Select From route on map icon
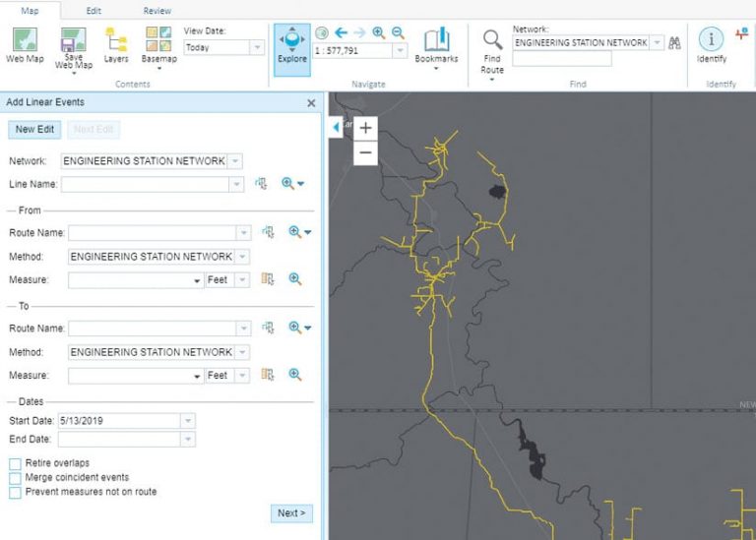Screen dimensions: 756x540 [x=268, y=232]
